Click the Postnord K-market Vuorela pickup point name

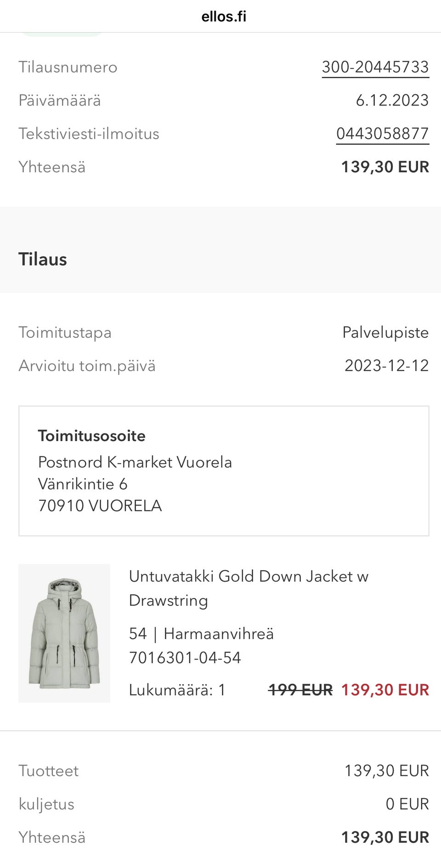[135, 462]
